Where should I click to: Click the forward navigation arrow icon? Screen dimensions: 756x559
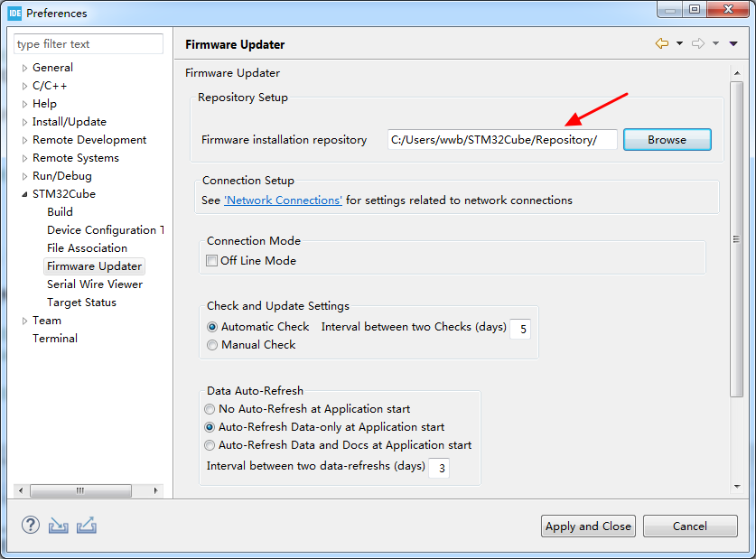pyautogui.click(x=697, y=43)
